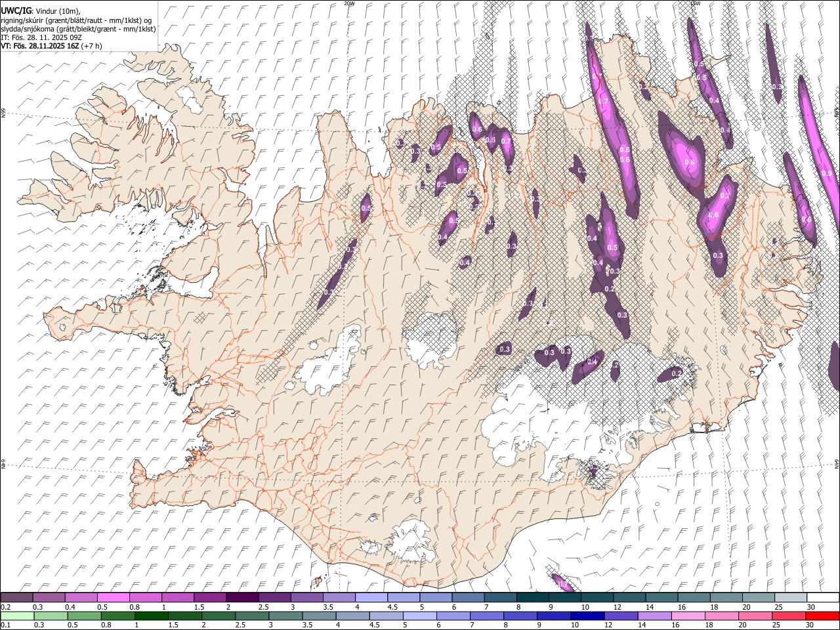Pick lower-row violet swatch between 12 and 14
This screenshot has width=840, height=630.
coord(620,616)
